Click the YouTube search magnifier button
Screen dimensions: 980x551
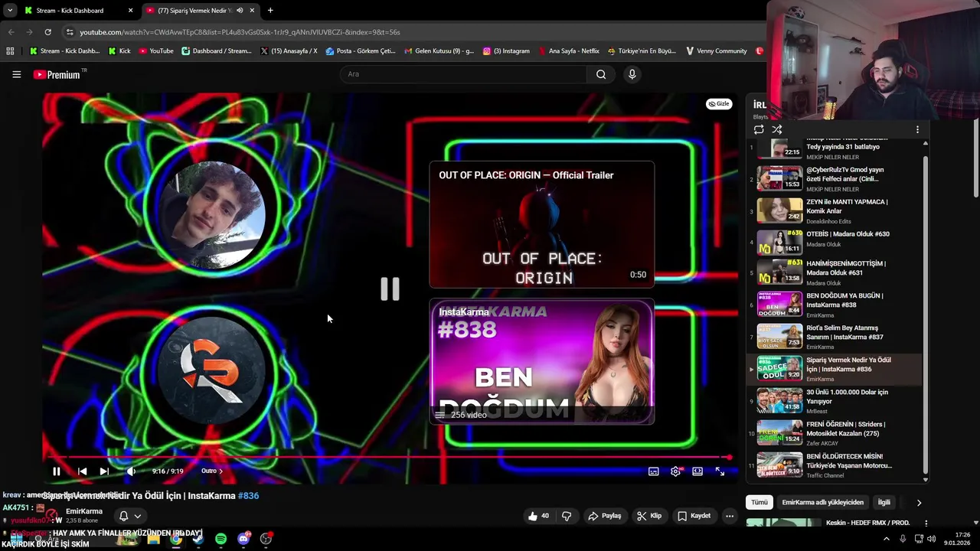(x=601, y=74)
